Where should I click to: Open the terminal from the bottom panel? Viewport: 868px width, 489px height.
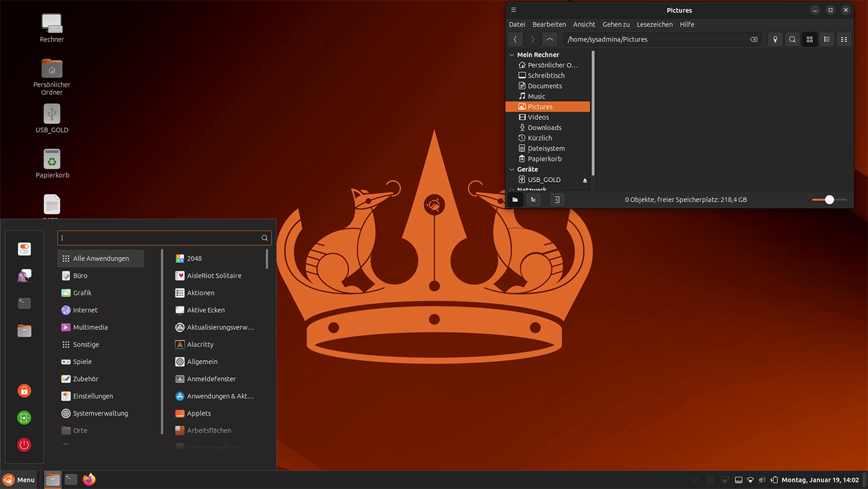pyautogui.click(x=71, y=480)
